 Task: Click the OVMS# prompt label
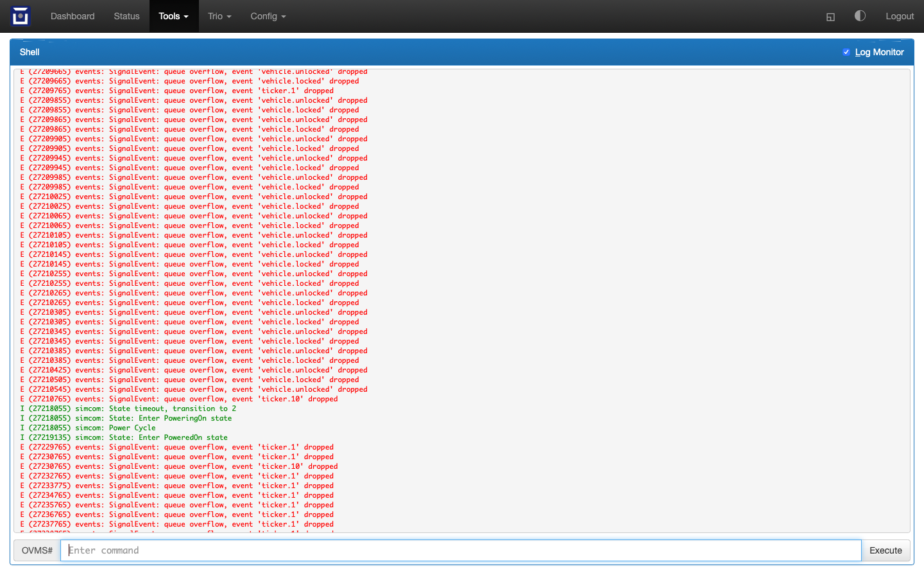pos(37,550)
